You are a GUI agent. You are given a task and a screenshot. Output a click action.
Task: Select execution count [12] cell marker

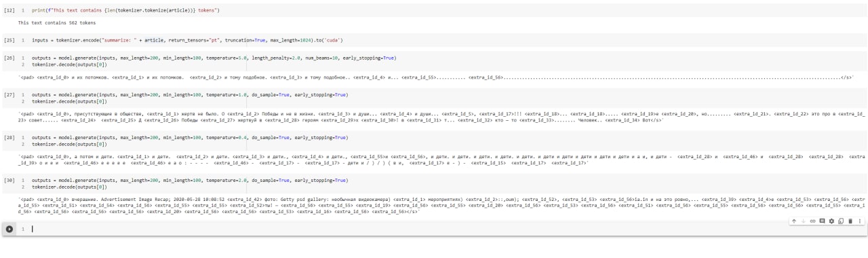[9, 11]
